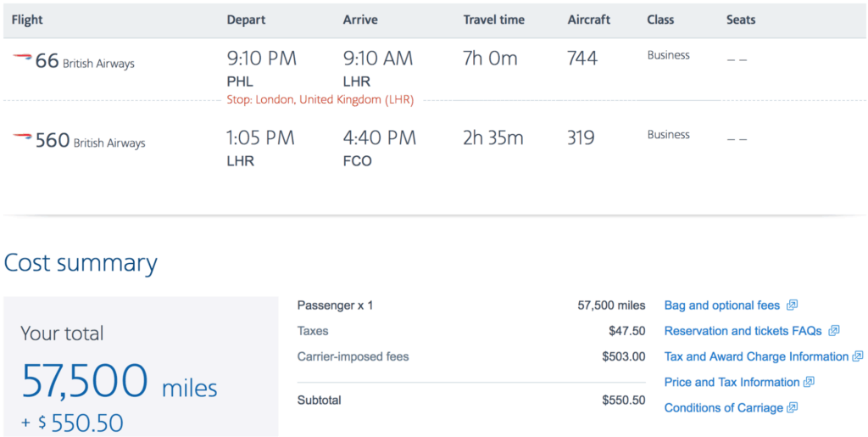Screen dimensions: 868x437
Task: Click external-link icon beside Tax and Award Charge Information
Action: [x=858, y=356]
